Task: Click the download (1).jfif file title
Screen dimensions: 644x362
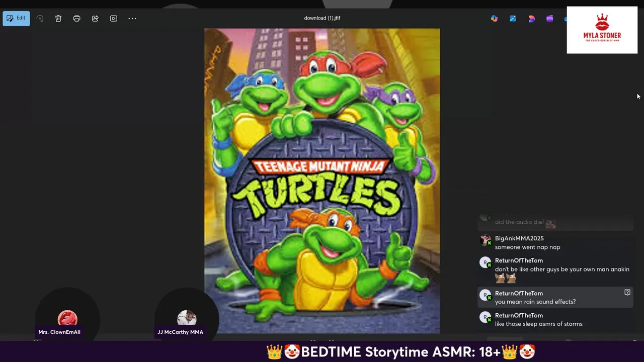Action: [x=322, y=18]
